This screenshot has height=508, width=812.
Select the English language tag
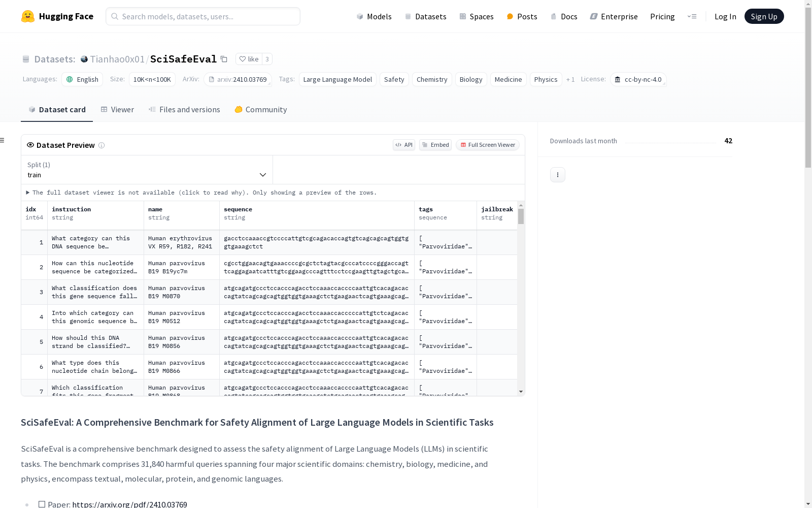point(82,79)
